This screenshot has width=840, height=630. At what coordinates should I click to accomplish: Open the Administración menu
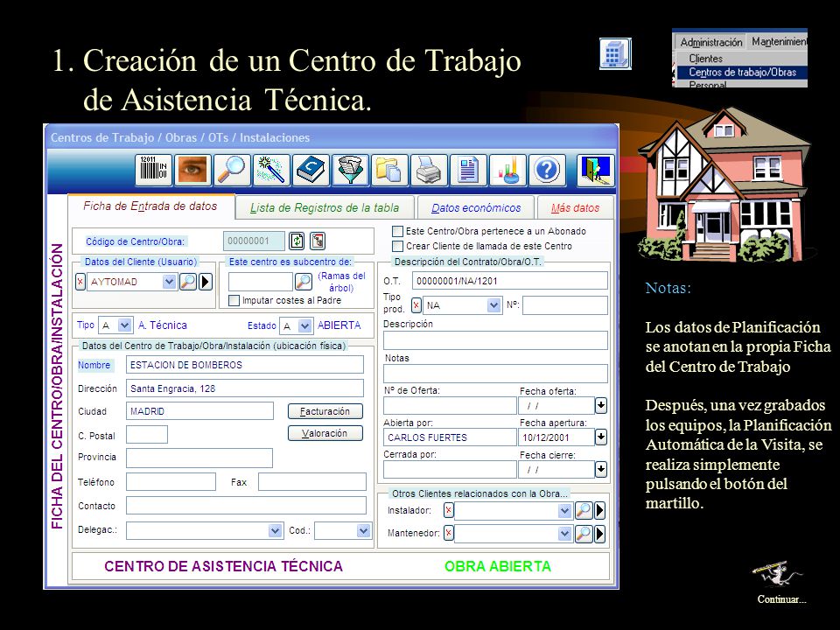coord(710,42)
